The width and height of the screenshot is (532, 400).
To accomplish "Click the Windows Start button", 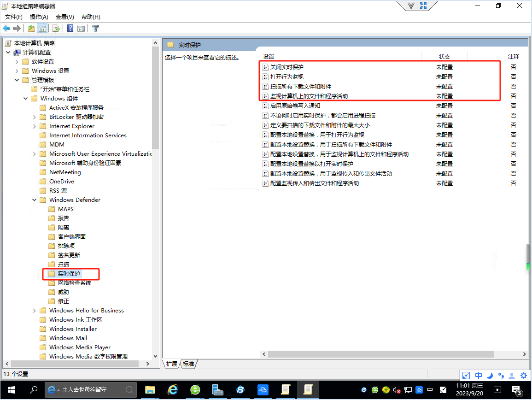I will click(11, 390).
